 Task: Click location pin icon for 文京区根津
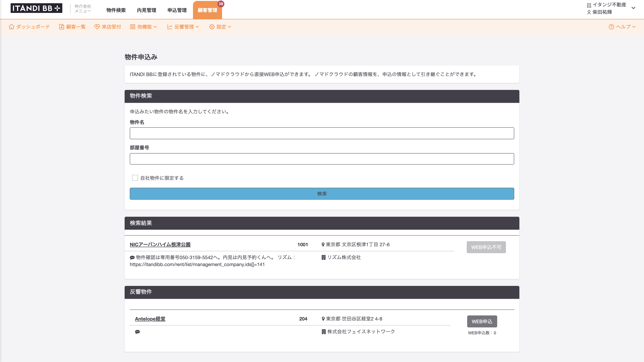pyautogui.click(x=323, y=245)
